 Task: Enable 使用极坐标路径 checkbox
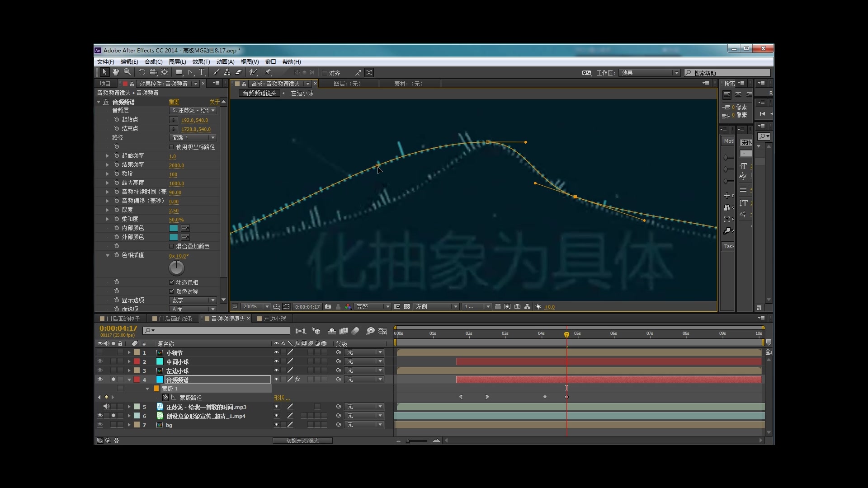coord(171,147)
